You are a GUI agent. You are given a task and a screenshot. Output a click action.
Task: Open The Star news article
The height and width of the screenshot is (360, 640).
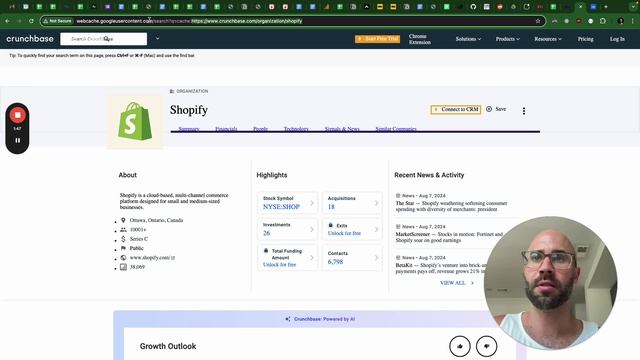(451, 206)
